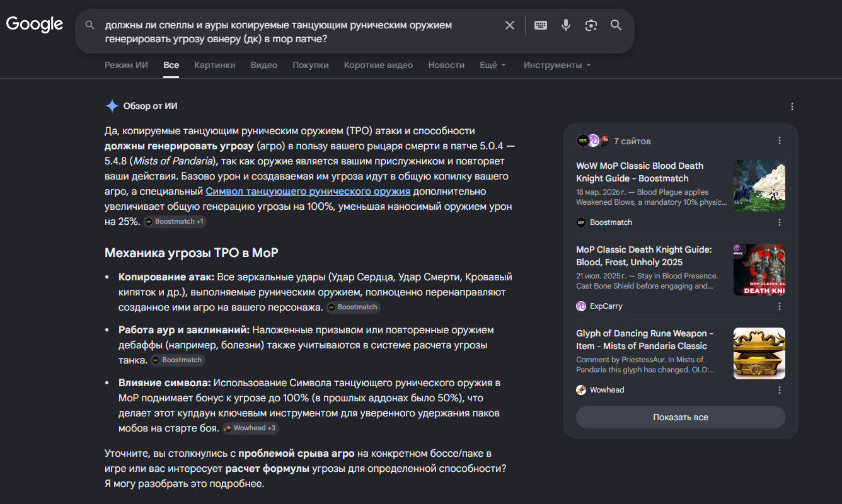
Task: Expand the Инструменты dropdown
Action: (557, 65)
